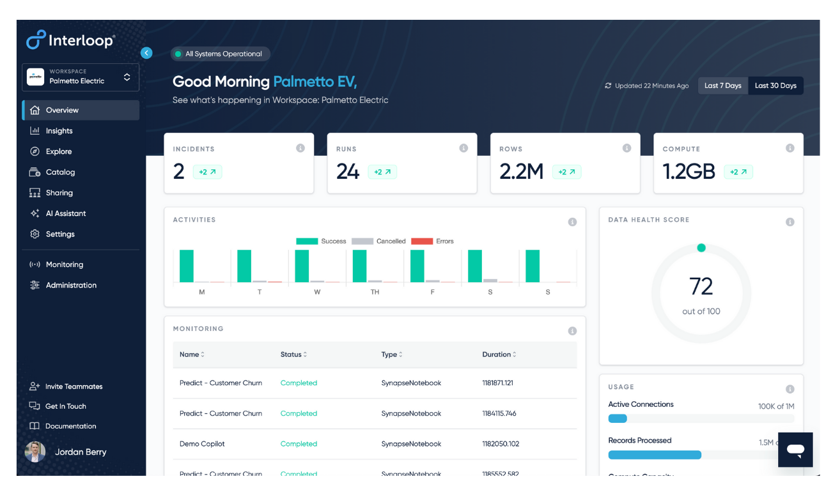
Task: Toggle the Success legend swatch
Action: (x=307, y=241)
